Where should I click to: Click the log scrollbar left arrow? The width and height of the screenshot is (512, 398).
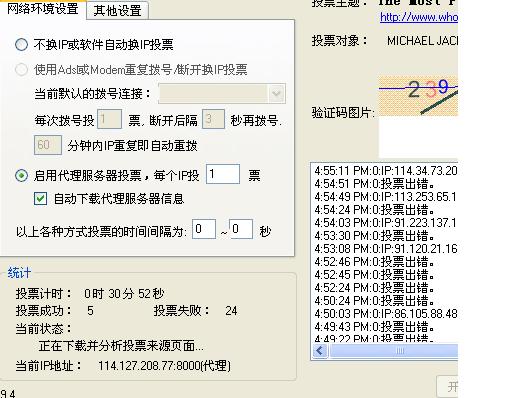(320, 351)
